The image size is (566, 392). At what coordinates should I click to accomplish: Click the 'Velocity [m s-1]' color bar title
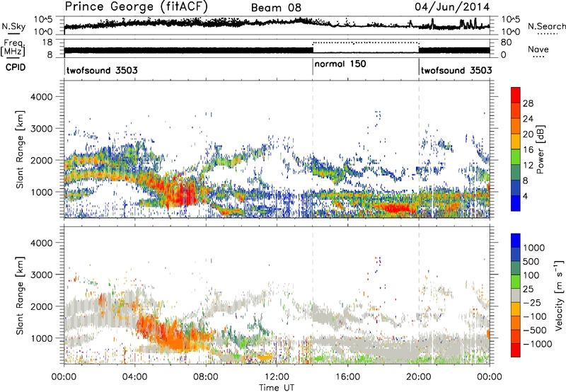click(559, 294)
